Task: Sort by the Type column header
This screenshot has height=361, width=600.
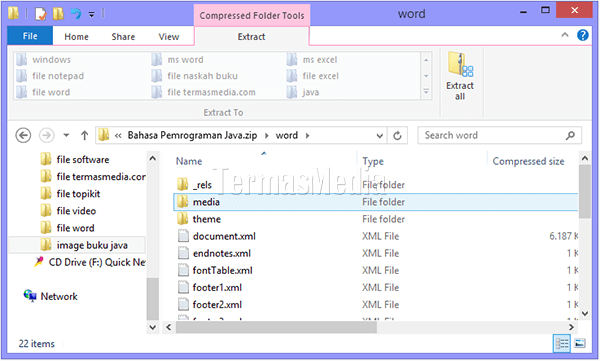Action: click(373, 161)
